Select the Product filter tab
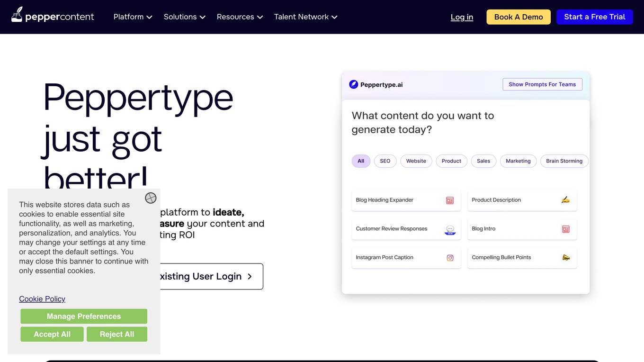 [x=451, y=161]
